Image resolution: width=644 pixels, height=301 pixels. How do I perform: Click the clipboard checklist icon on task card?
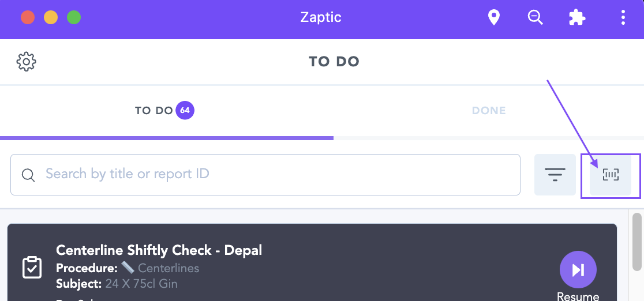32,267
